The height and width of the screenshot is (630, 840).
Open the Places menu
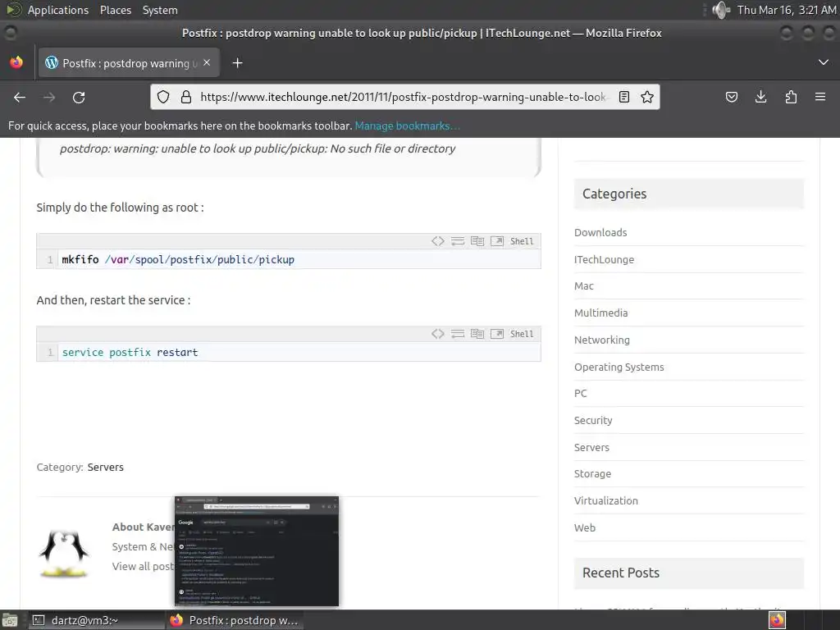tap(115, 10)
